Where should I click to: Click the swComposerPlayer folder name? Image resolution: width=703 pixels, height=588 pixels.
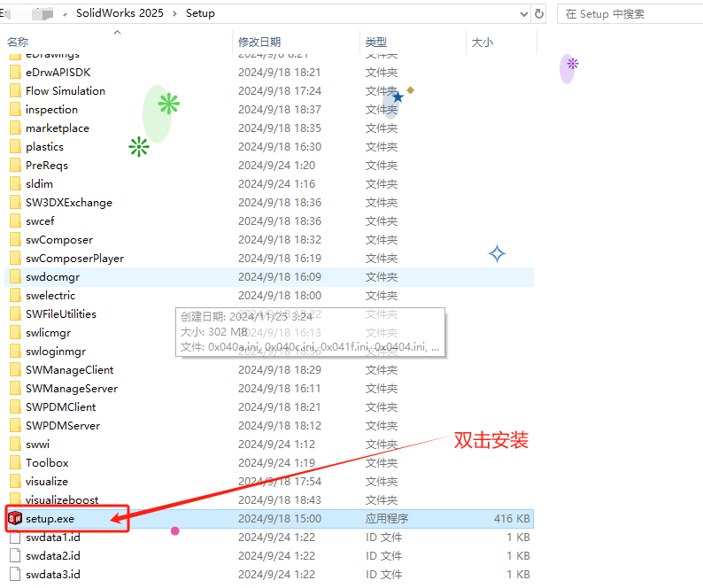tap(75, 259)
